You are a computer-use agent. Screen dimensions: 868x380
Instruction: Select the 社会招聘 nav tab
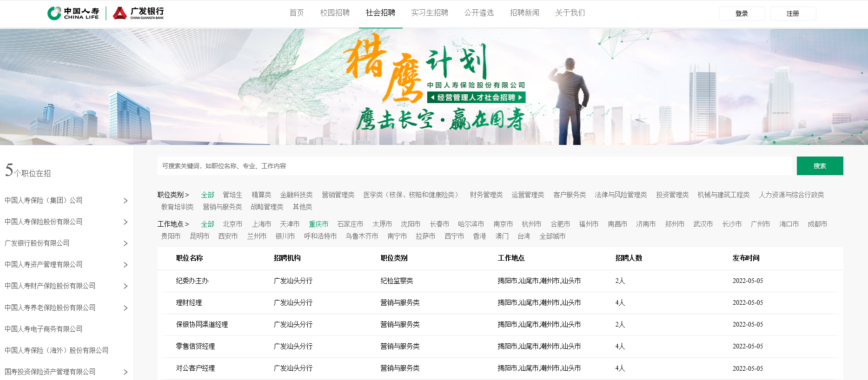click(x=380, y=13)
